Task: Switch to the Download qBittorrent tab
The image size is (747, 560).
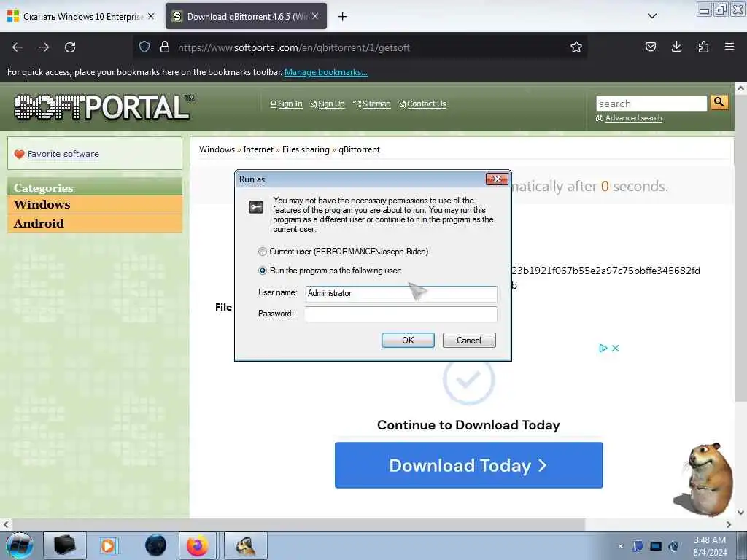Action: tap(246, 16)
